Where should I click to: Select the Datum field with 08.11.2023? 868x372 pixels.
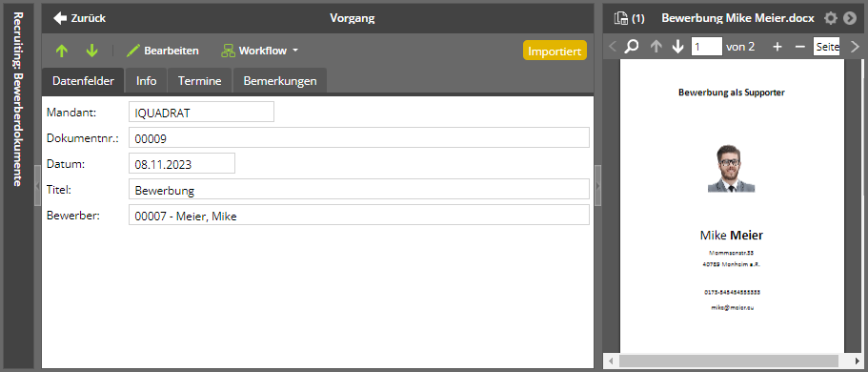coord(182,163)
